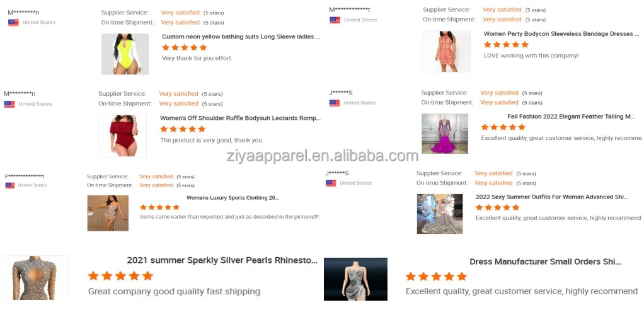644x312 pixels.
Task: Click the silver rhinestone bodysuit thumbnail
Action: tap(36, 278)
